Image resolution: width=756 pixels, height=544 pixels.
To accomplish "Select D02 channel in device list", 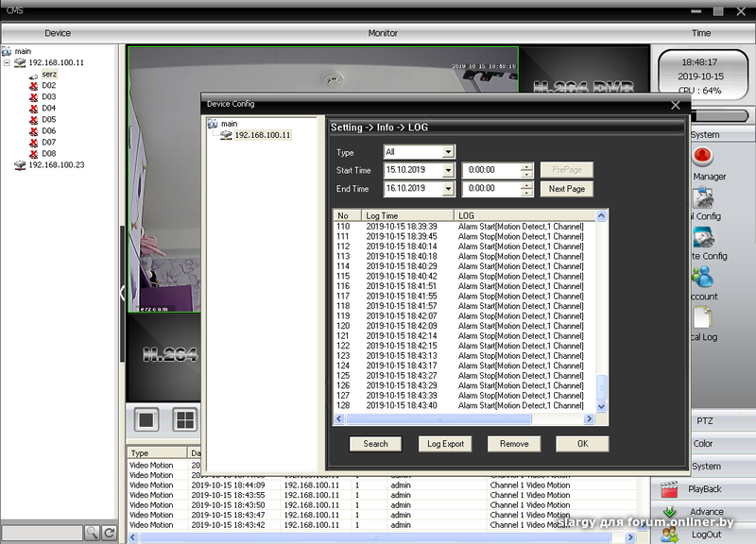I will click(x=48, y=85).
